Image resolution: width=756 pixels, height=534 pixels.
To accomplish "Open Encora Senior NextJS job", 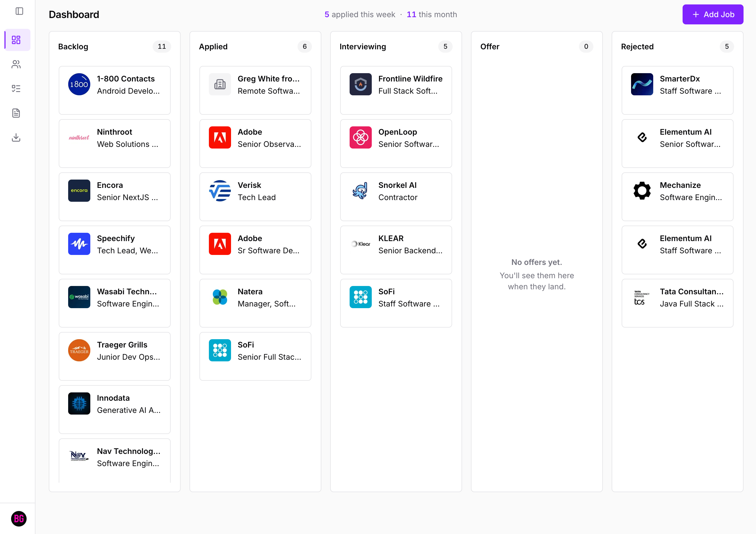I will [115, 197].
